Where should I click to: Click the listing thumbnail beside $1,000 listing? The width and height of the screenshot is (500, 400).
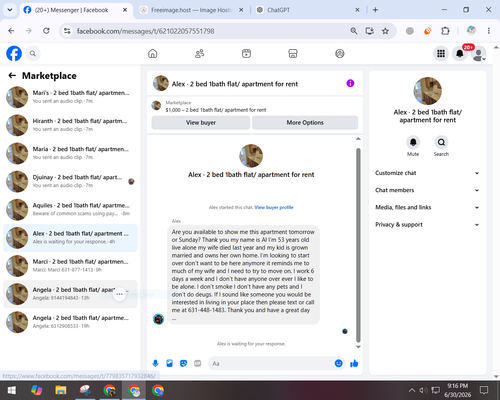tap(156, 106)
